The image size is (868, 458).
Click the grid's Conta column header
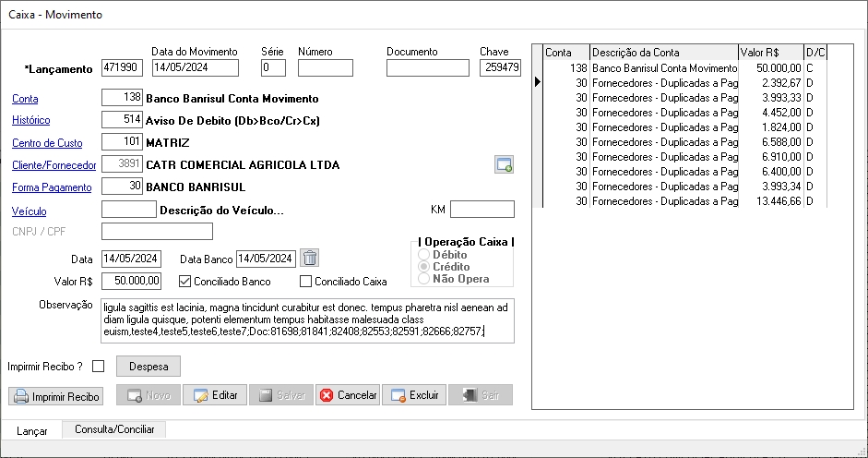tap(566, 52)
